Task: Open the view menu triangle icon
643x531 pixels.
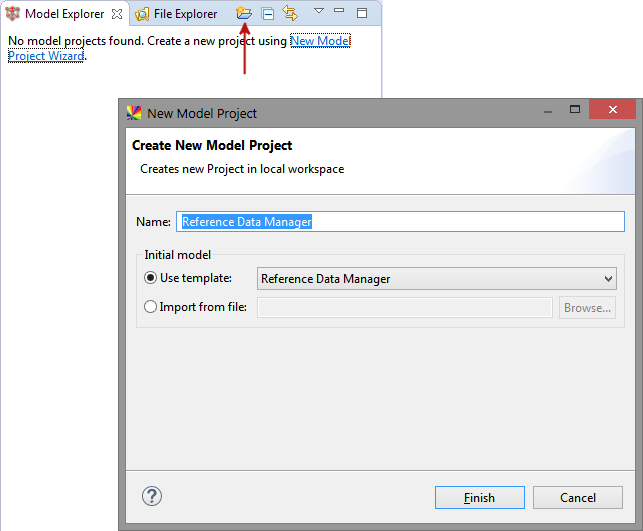Action: (319, 11)
